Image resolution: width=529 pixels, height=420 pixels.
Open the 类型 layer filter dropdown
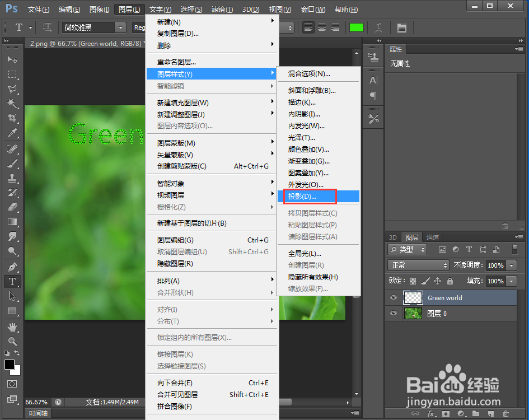point(408,250)
